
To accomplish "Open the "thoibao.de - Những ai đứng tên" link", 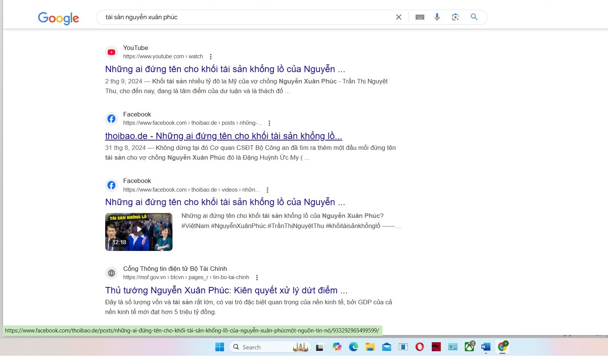I will 223,136.
